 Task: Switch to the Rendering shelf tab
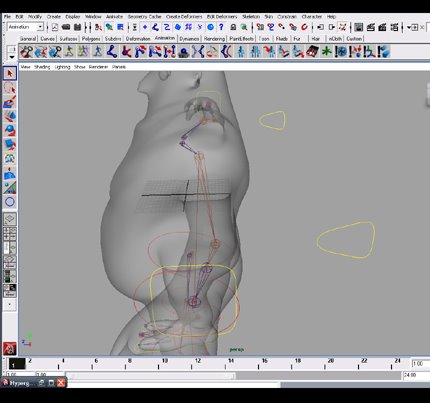(214, 39)
